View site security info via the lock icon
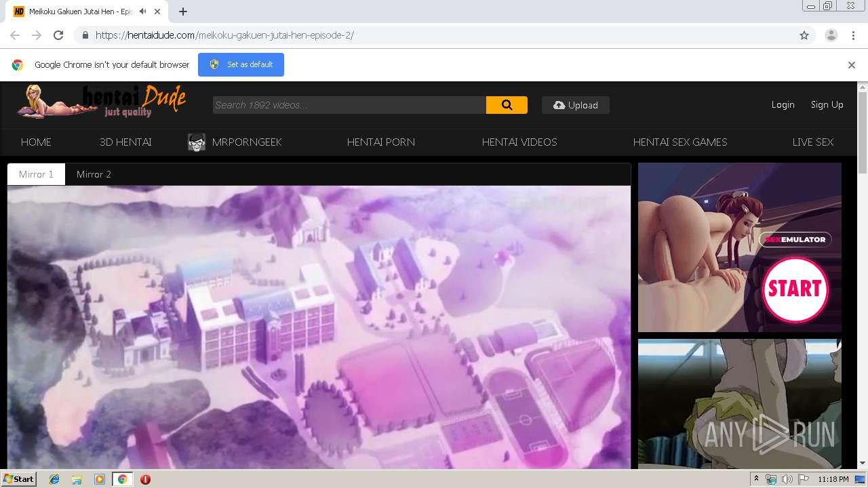The image size is (868, 488). [x=85, y=35]
